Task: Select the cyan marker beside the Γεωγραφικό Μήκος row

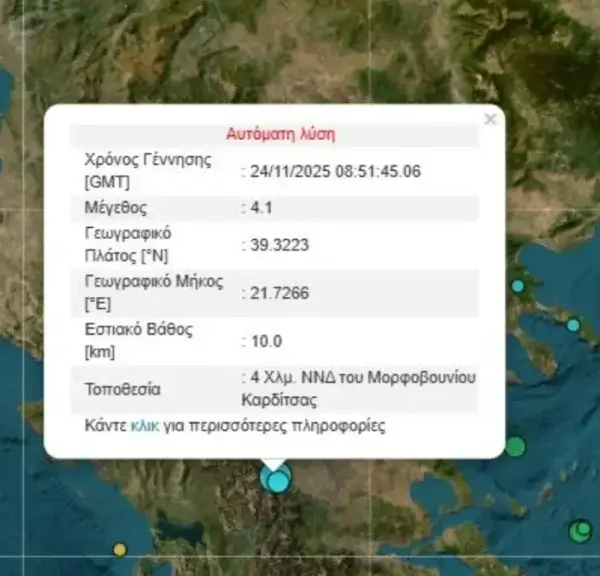Action: [518, 286]
